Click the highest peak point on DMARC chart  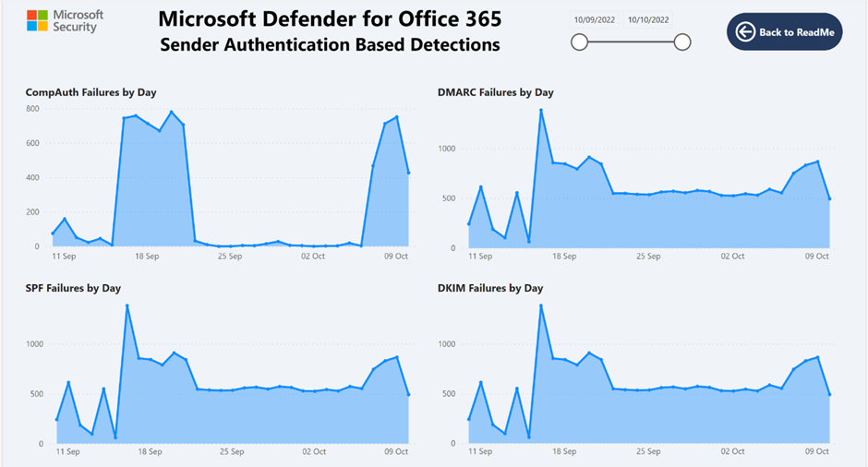[x=541, y=110]
